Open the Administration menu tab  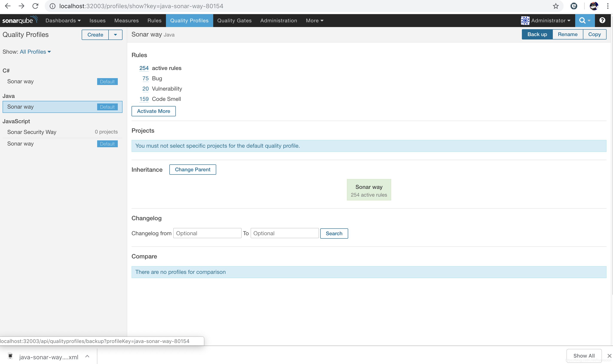pos(279,20)
